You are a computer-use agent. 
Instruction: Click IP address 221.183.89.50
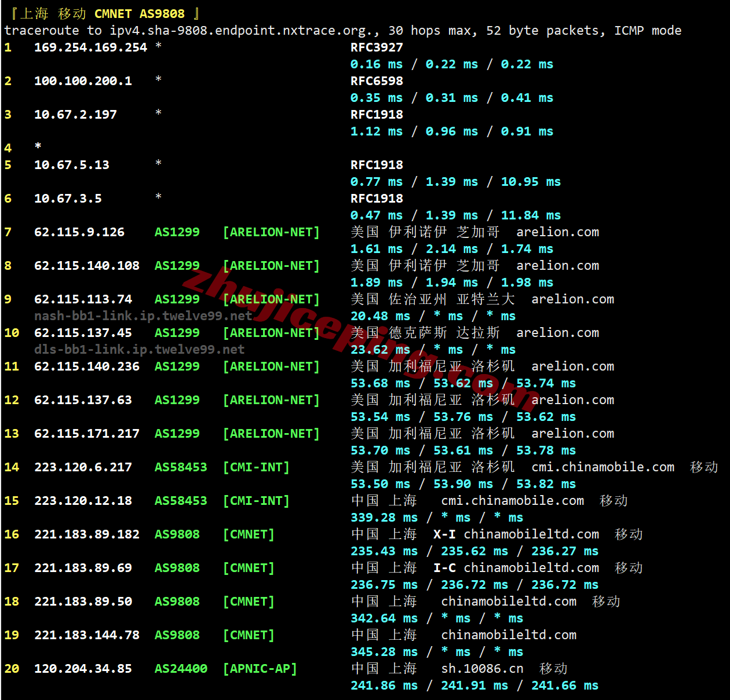tap(83, 602)
